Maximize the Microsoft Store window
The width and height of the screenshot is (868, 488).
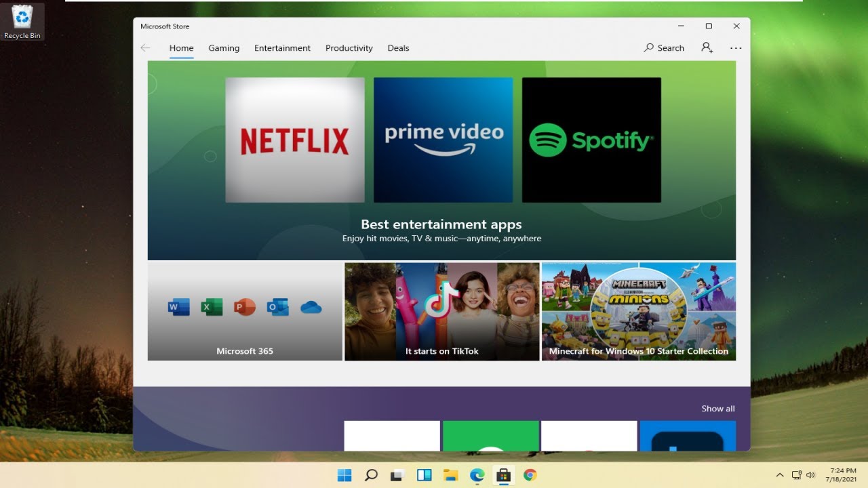point(709,26)
